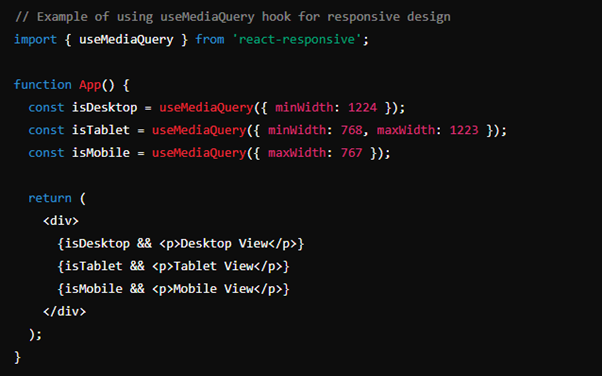The image size is (602, 376).
Task: Click '{isMobile' in the JSX block
Action: [x=90, y=288]
